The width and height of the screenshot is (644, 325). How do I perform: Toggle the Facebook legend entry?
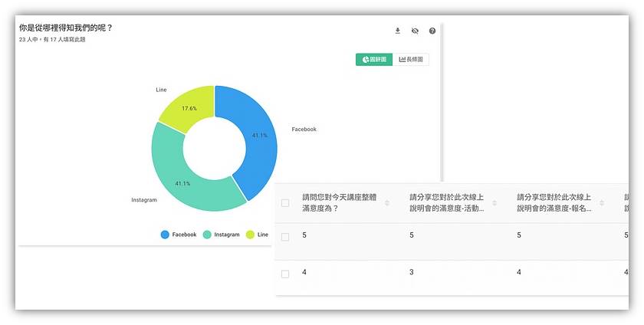tap(179, 235)
